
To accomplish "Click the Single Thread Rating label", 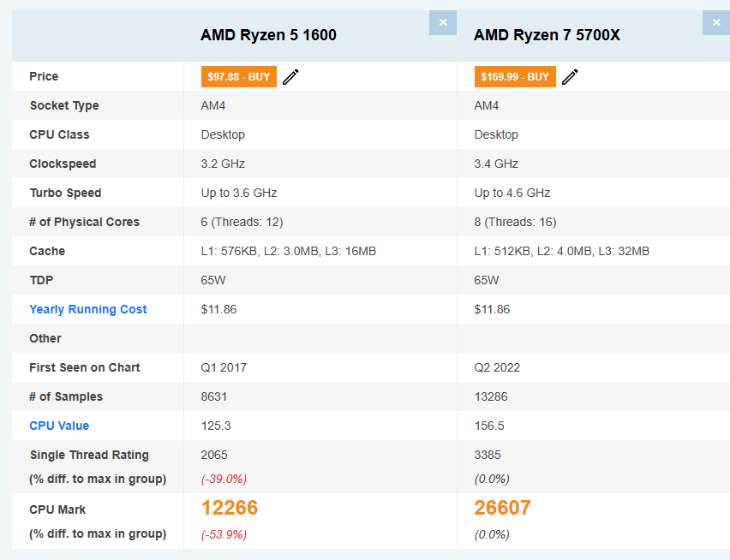I will 89,455.
